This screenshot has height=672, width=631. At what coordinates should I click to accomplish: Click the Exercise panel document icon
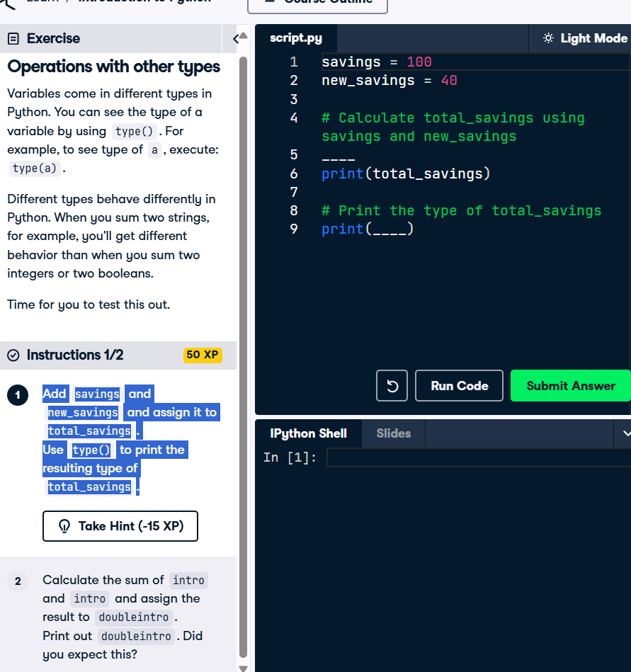(14, 38)
